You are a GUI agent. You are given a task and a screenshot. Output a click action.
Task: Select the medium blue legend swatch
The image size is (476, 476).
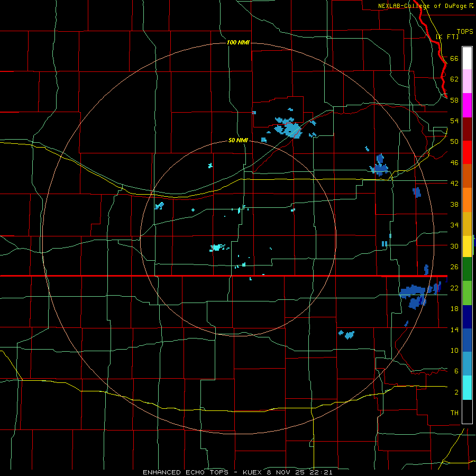point(467,340)
